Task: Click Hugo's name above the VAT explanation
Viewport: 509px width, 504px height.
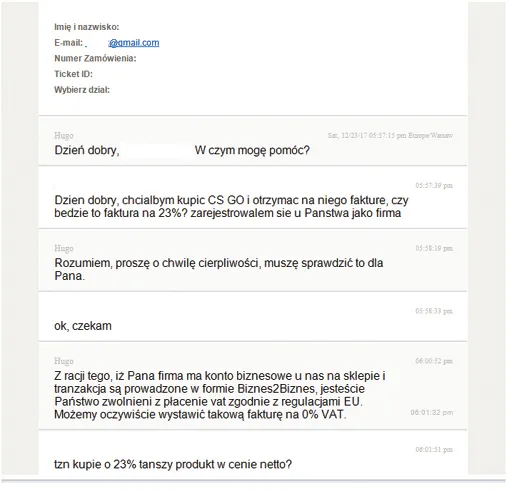Action: click(64, 361)
